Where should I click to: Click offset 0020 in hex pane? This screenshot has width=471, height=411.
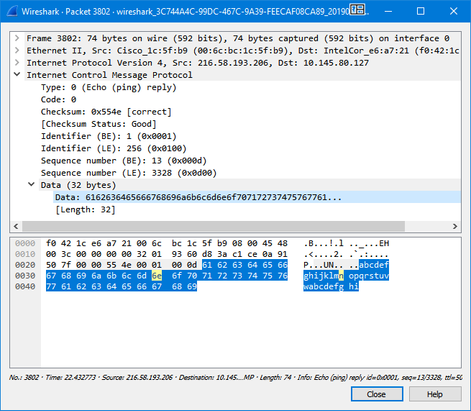25,265
